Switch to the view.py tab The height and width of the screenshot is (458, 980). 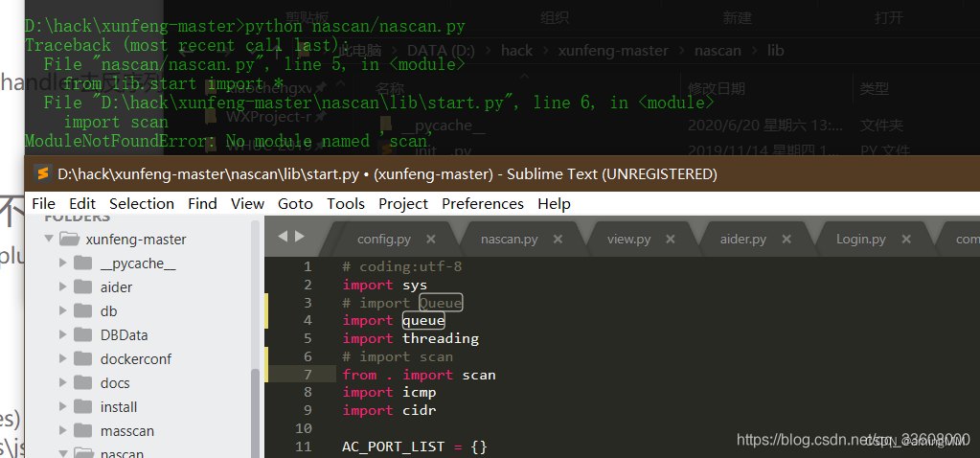pyautogui.click(x=628, y=240)
